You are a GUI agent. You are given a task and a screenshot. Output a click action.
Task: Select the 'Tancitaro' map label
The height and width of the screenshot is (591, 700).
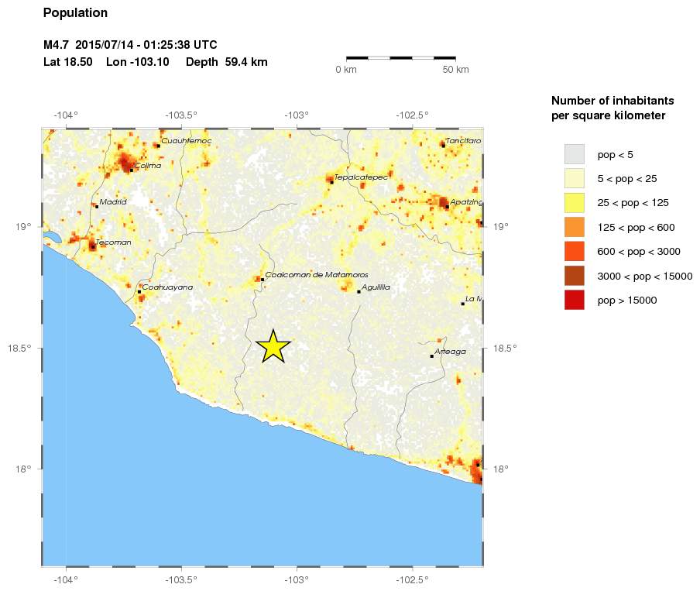463,141
